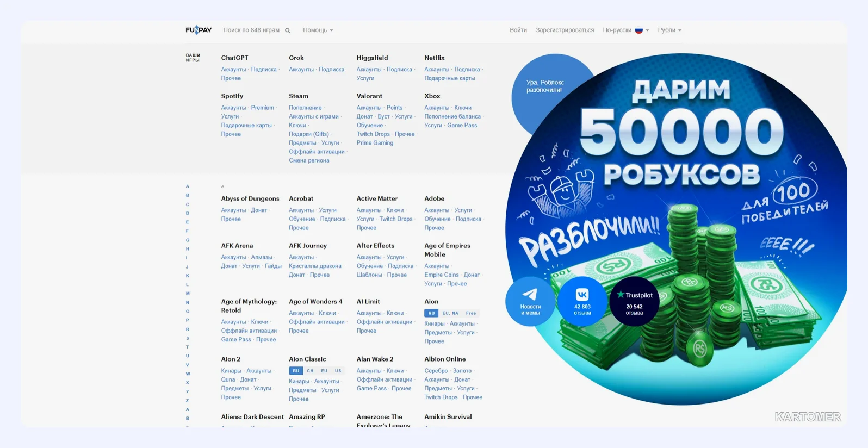This screenshot has height=448, width=868.
Task: Open Telegram news and memes circle
Action: [530, 301]
